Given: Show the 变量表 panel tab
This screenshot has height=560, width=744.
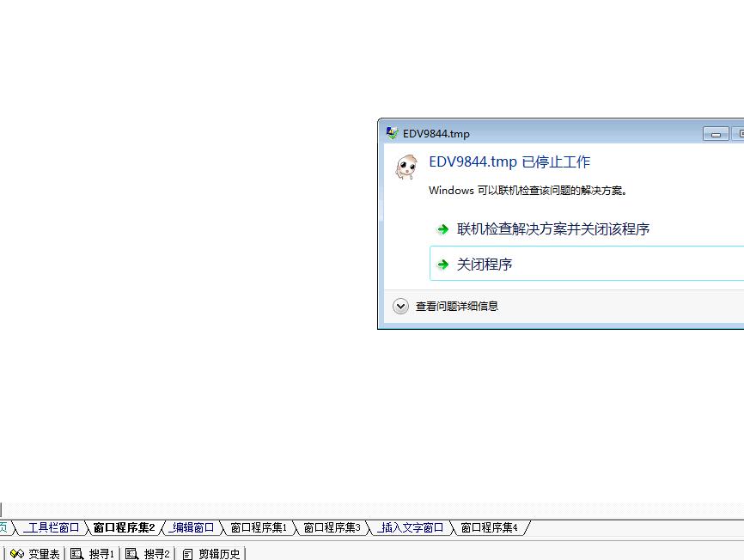Looking at the screenshot, I should (x=35, y=553).
